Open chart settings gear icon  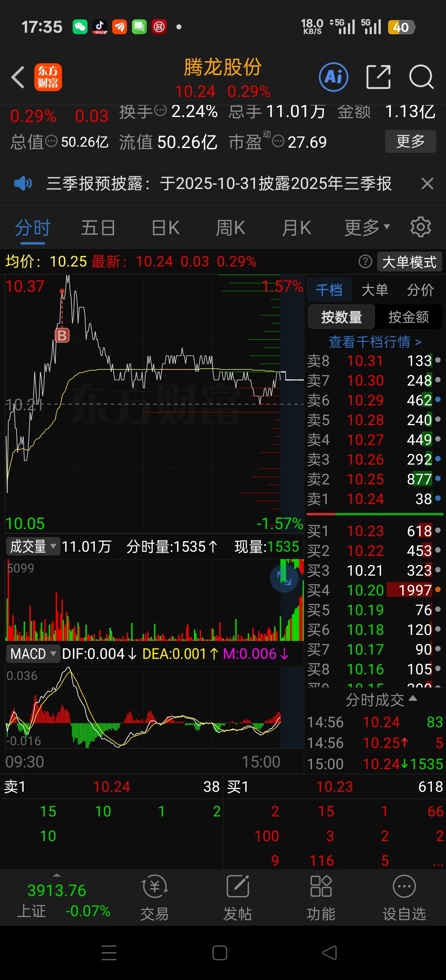coord(421,227)
